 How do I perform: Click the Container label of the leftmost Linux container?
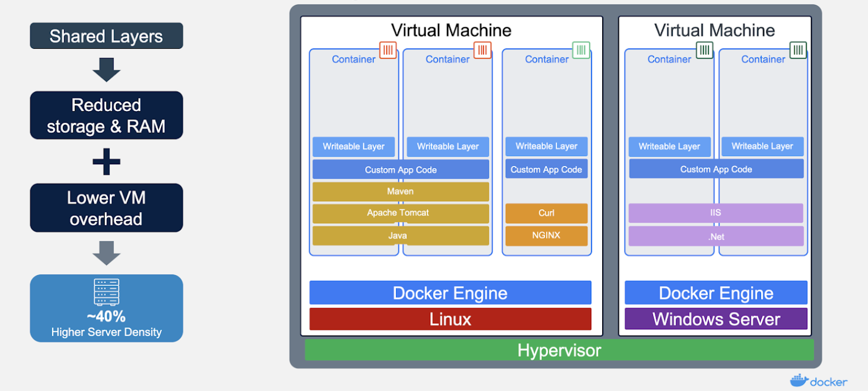354,59
